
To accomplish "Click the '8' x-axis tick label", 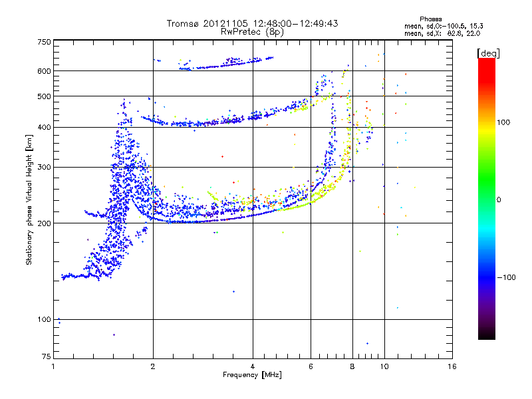I will point(352,366).
